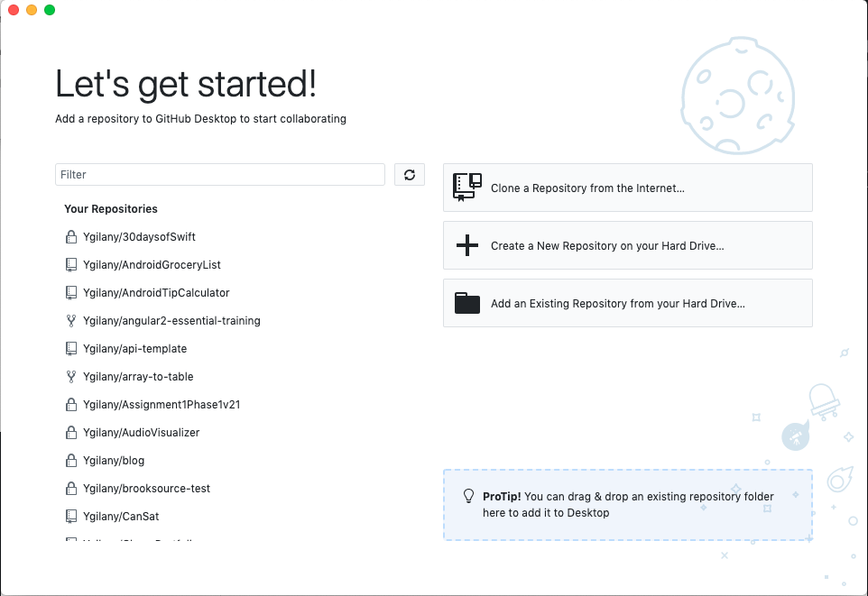Click the folder icon for existing repository
The image size is (868, 596).
tap(467, 303)
